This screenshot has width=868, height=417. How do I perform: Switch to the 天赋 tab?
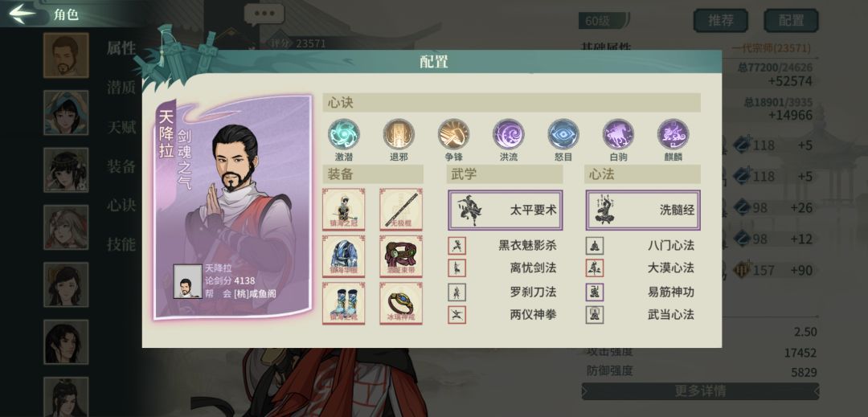tap(121, 127)
